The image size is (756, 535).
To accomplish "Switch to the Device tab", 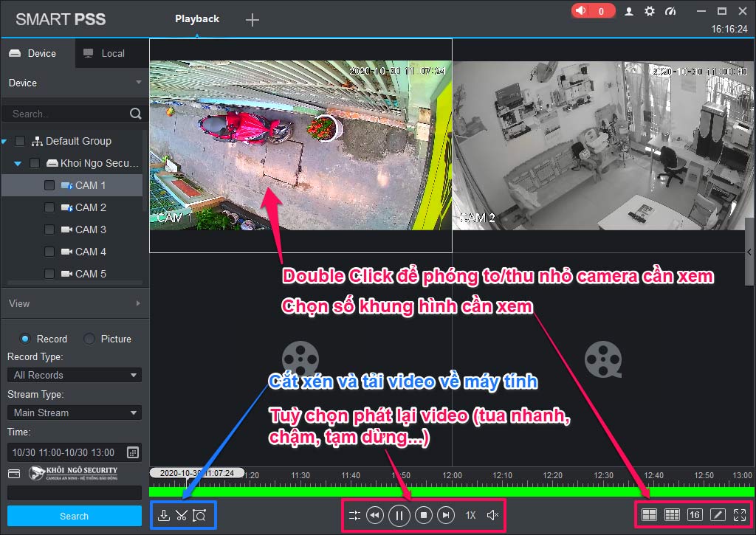I will [38, 53].
